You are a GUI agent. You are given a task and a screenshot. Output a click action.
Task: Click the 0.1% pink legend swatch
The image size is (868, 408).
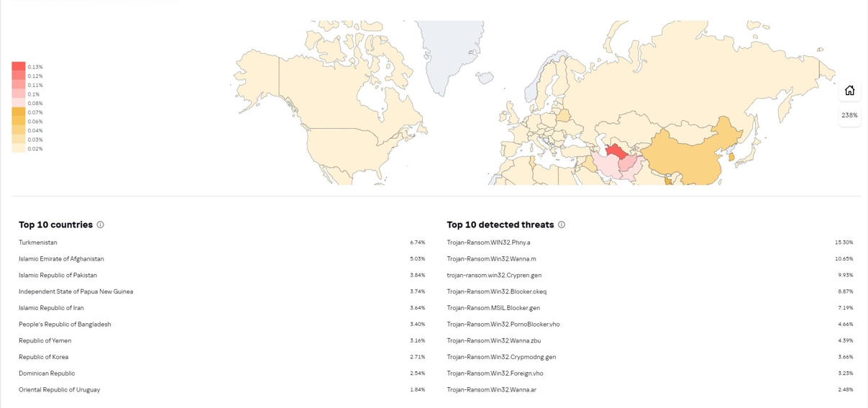[19, 94]
